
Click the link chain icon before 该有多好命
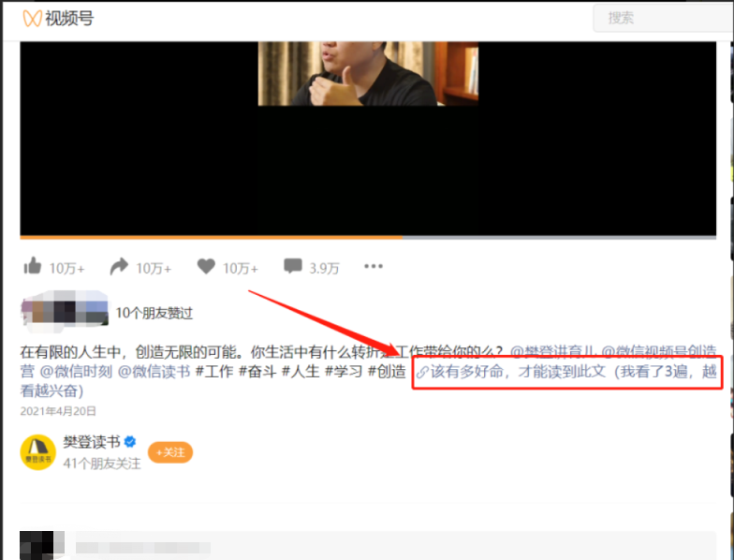[422, 373]
